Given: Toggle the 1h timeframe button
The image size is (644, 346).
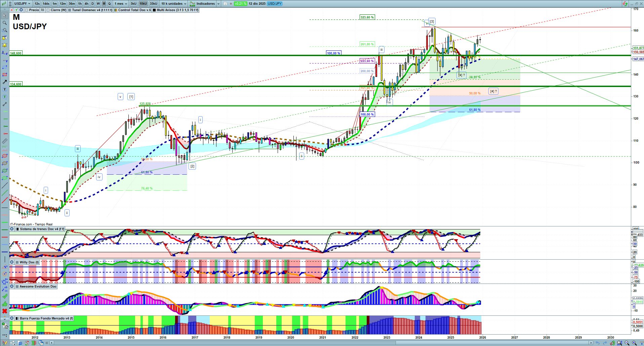Looking at the screenshot, I should pyautogui.click(x=80, y=4).
